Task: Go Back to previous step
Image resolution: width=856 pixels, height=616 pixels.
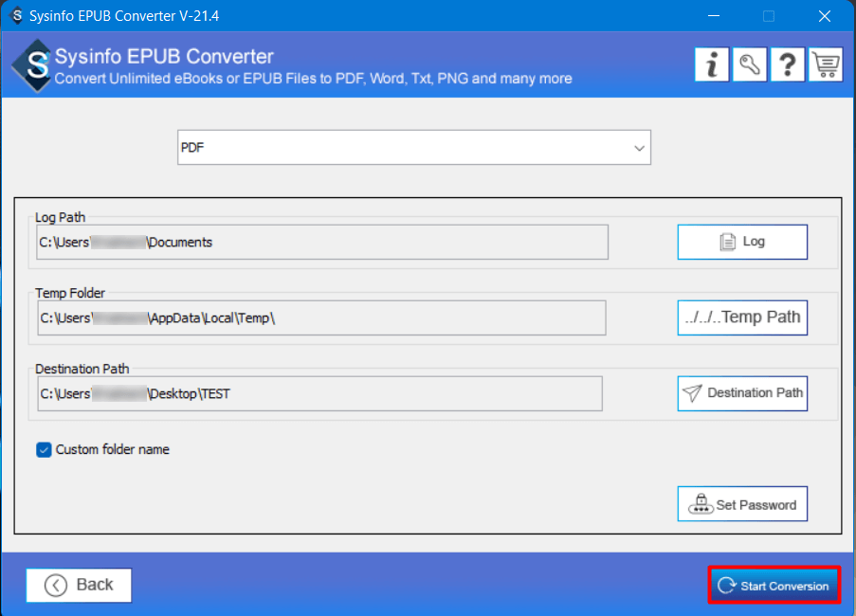Action: pyautogui.click(x=80, y=585)
